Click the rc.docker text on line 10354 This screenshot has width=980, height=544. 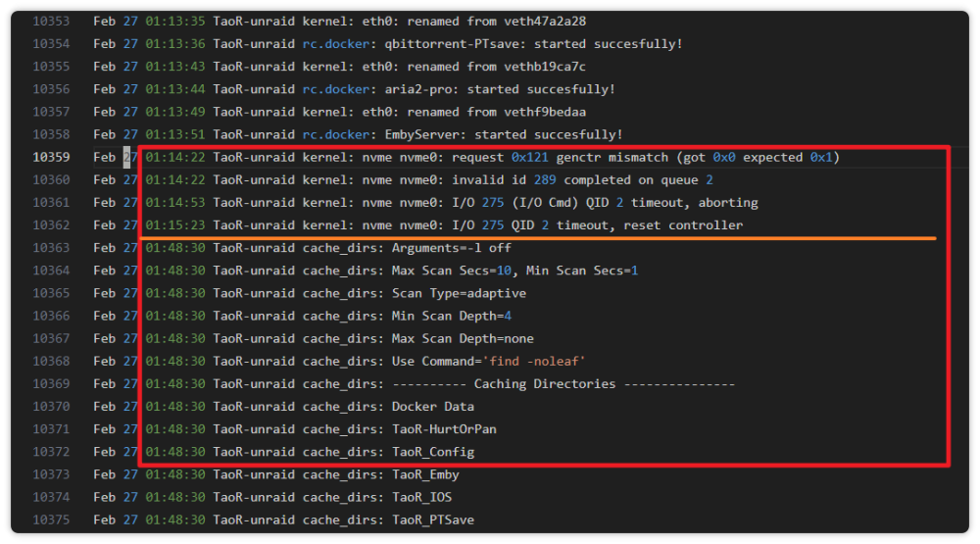pyautogui.click(x=335, y=44)
